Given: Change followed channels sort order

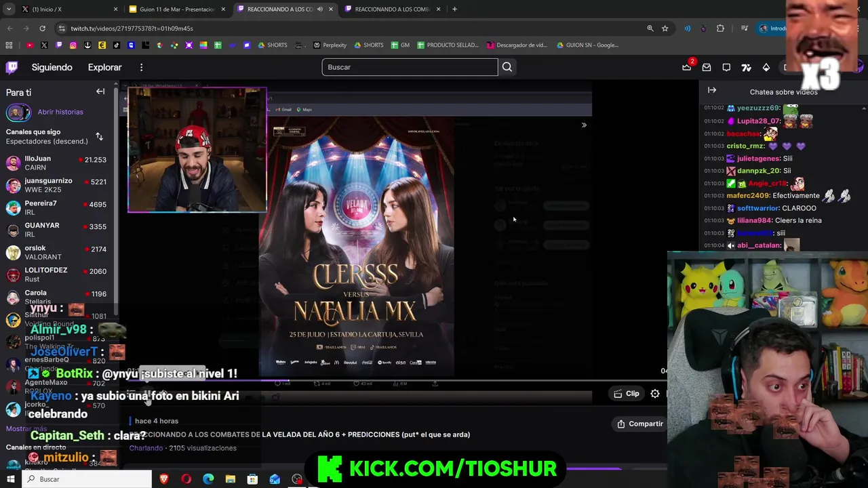Looking at the screenshot, I should pyautogui.click(x=100, y=136).
